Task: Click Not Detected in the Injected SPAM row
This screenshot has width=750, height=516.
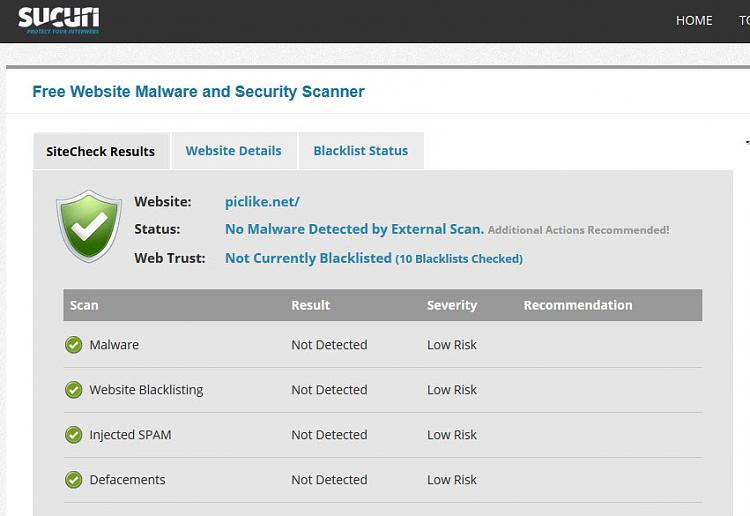Action: coord(330,435)
